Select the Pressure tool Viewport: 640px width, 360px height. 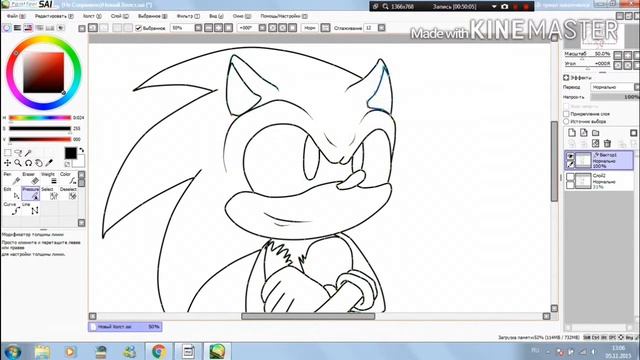coord(31,193)
